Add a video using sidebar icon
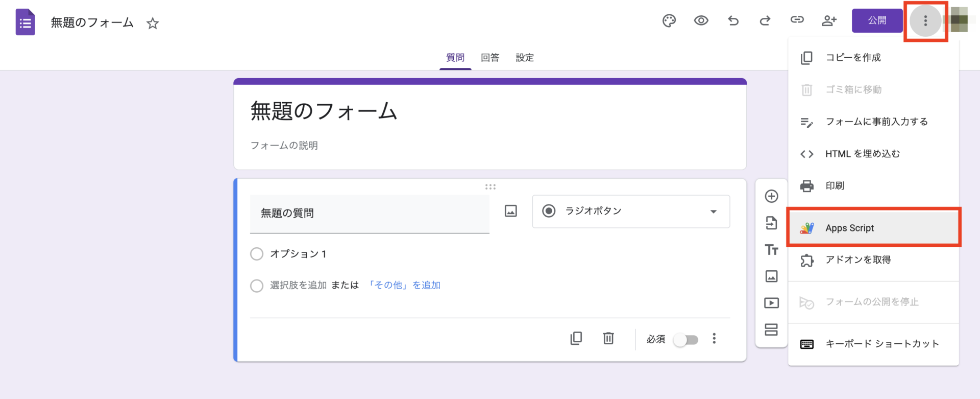The image size is (980, 399). [771, 303]
